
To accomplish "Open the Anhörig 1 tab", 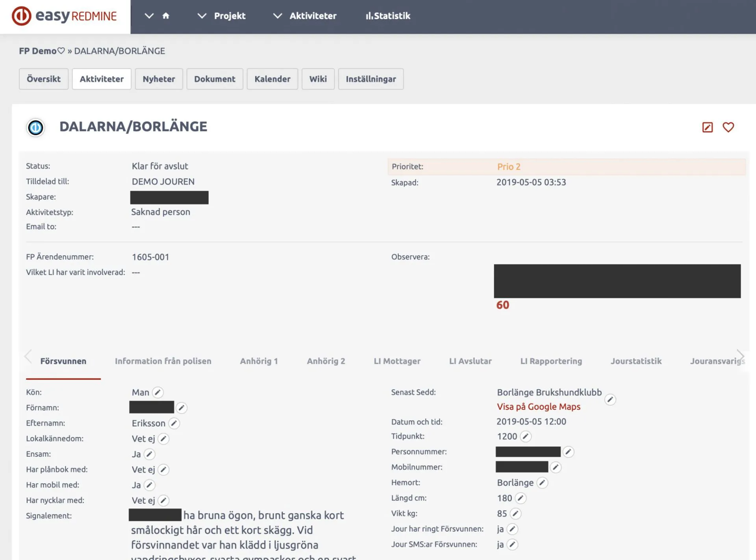I will [259, 361].
